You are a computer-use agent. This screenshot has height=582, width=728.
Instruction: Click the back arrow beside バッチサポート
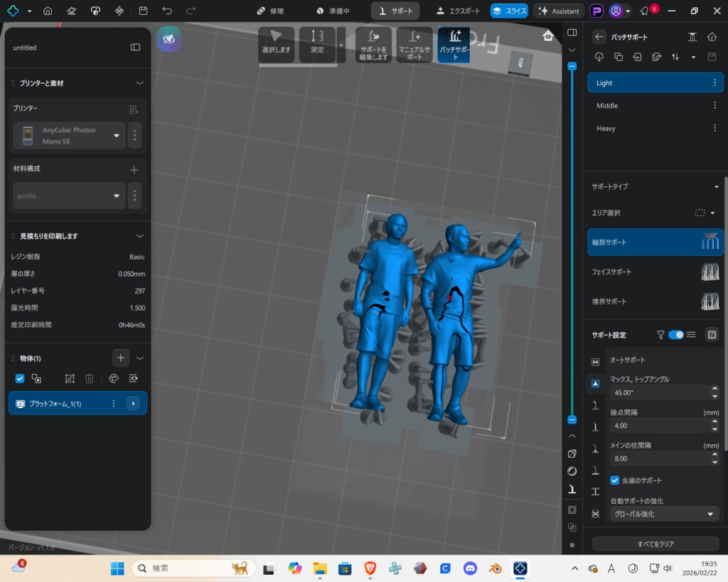599,37
